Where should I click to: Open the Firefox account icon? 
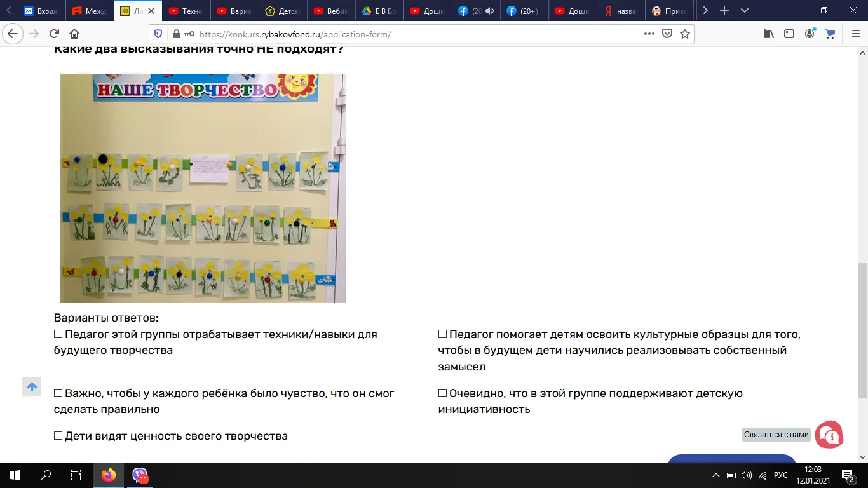point(809,34)
